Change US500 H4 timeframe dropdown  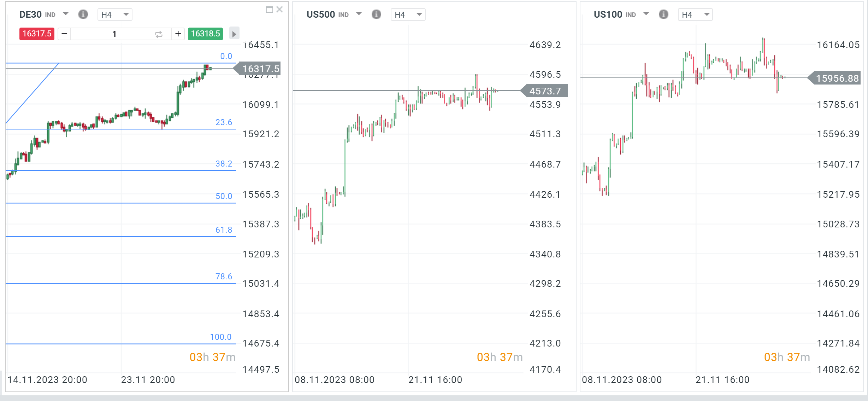pyautogui.click(x=408, y=14)
